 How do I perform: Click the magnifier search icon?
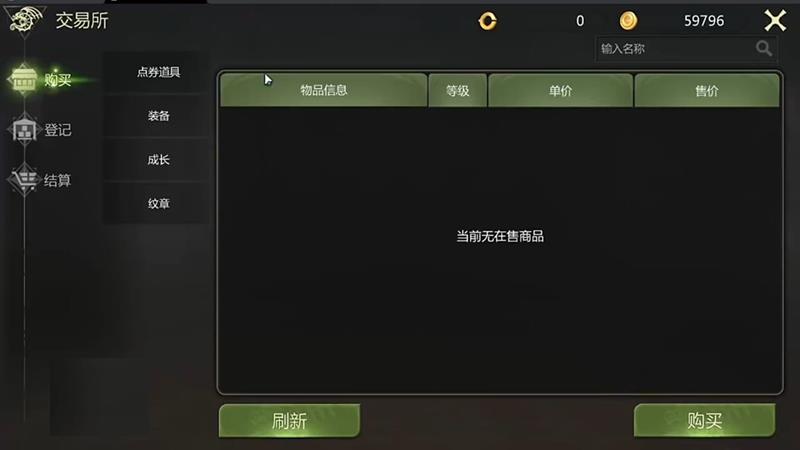tap(764, 48)
